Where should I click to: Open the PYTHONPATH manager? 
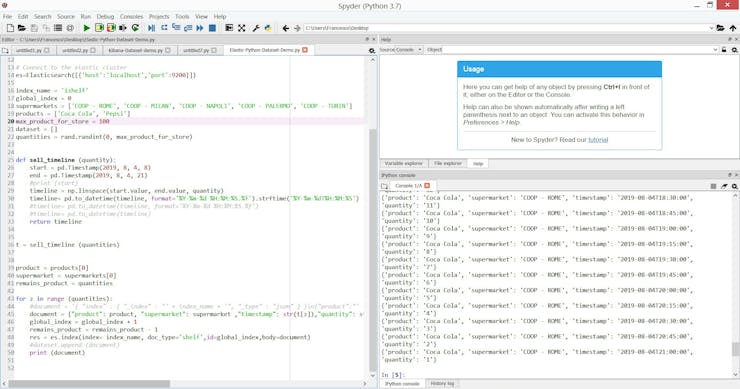click(268, 28)
